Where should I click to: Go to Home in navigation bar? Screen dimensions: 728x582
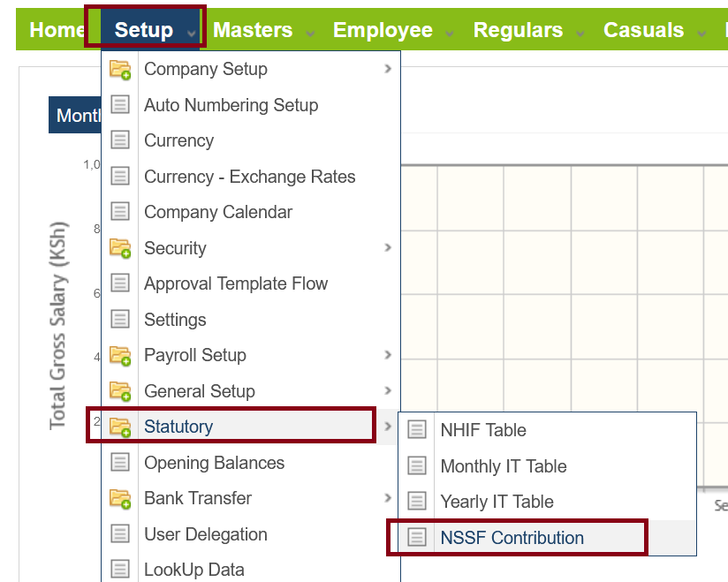(x=57, y=30)
